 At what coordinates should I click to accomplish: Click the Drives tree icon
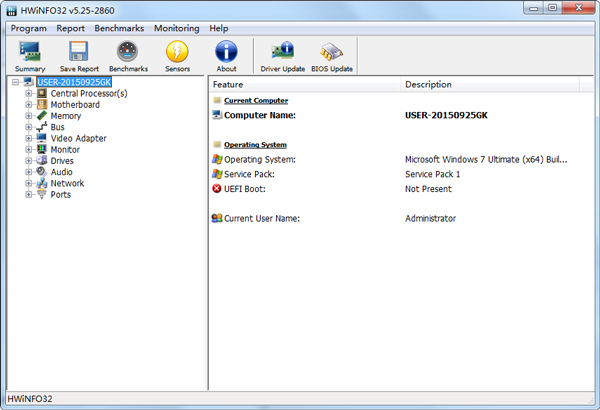coord(42,160)
